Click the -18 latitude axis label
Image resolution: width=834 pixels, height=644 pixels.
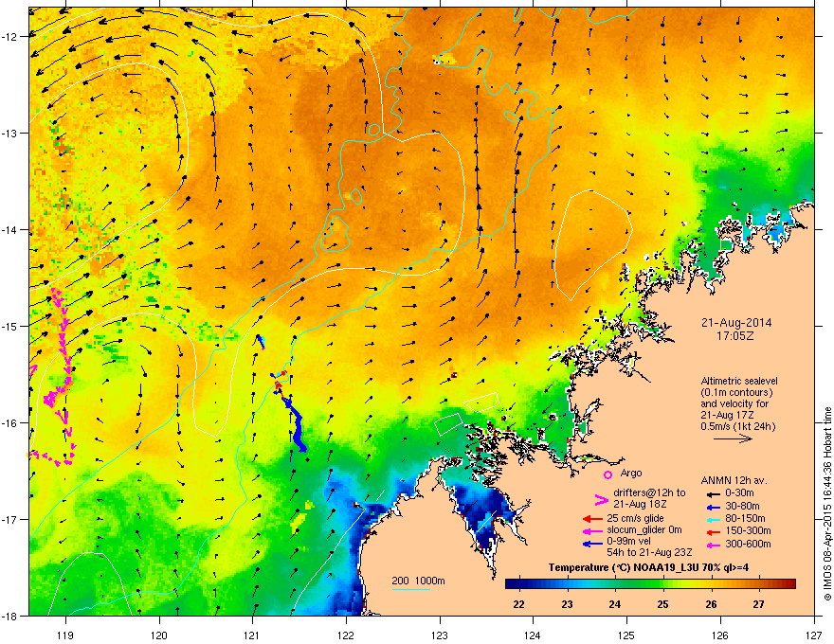10,617
